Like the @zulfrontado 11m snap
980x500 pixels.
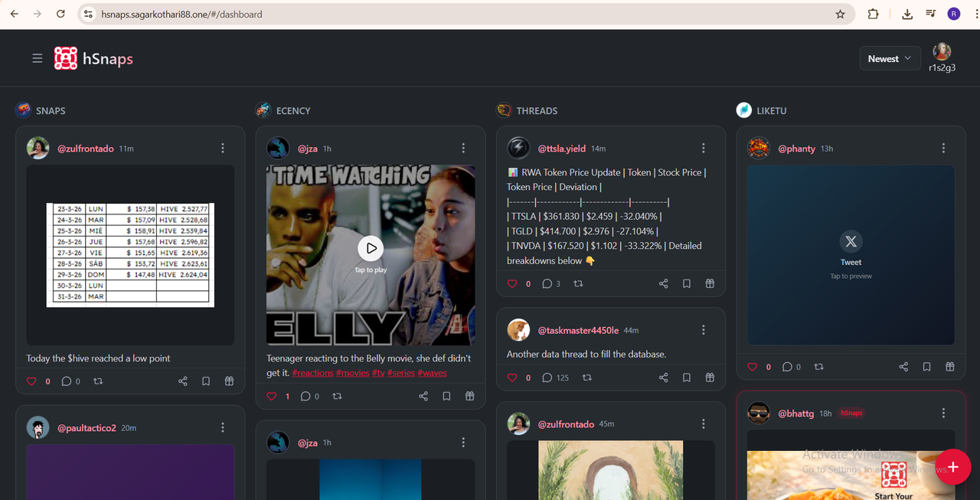[x=31, y=381]
